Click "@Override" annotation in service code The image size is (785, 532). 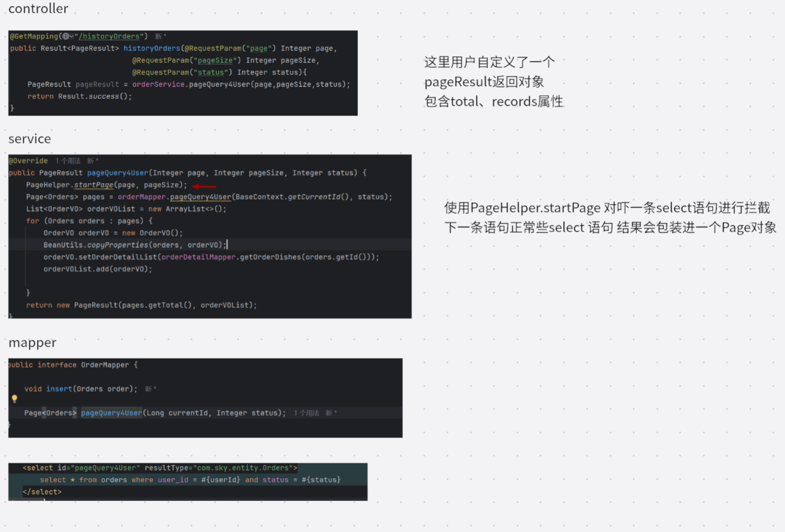(28, 161)
